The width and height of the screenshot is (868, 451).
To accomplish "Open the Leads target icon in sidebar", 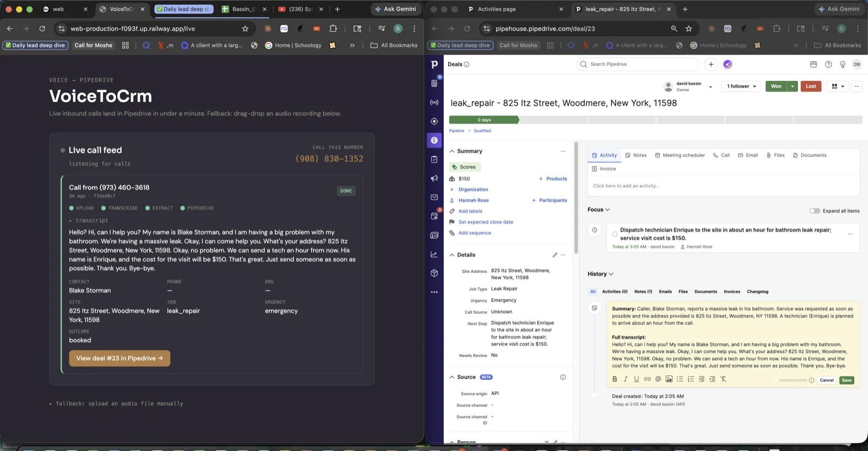I will pos(434,122).
